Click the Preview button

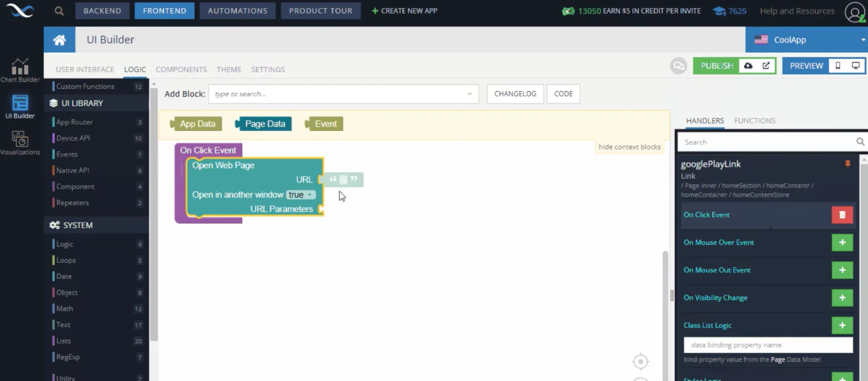pyautogui.click(x=806, y=66)
